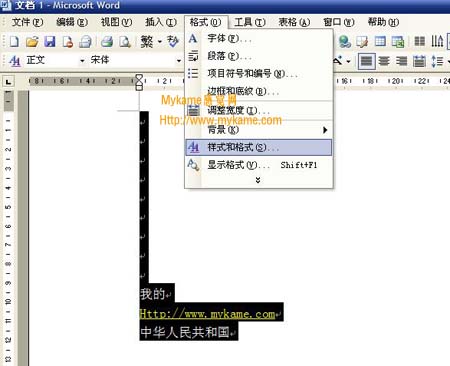This screenshot has height=366, width=450.
Task: Open a file with the folder icon
Action: click(32, 42)
